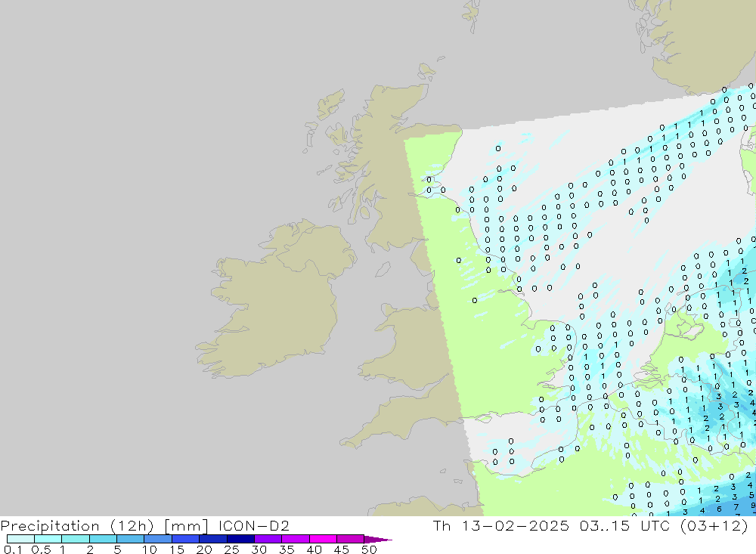Image resolution: width=756 pixels, height=554 pixels.
Task: Click the legend swatch between 0.1 and 0.5
Action: click(20, 539)
